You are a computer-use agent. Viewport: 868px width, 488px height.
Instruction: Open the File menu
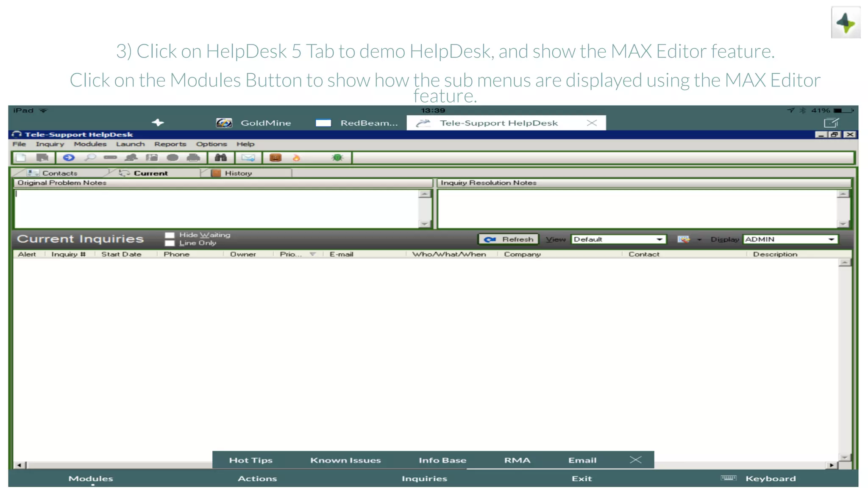click(19, 144)
